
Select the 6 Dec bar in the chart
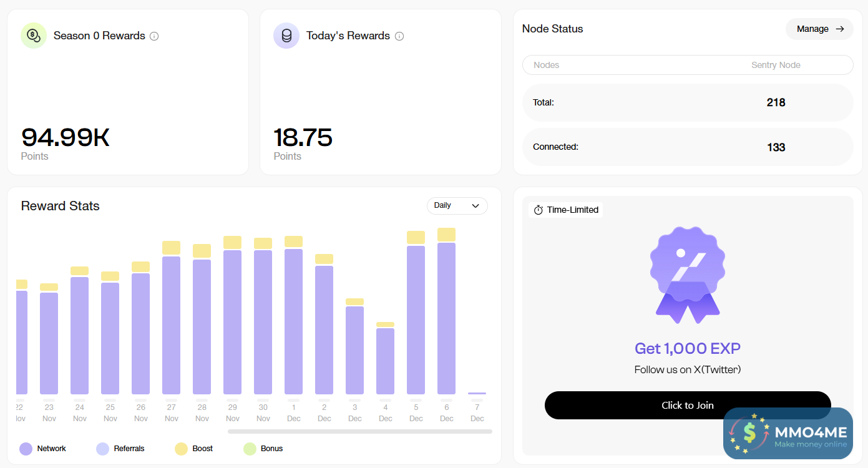click(x=446, y=311)
